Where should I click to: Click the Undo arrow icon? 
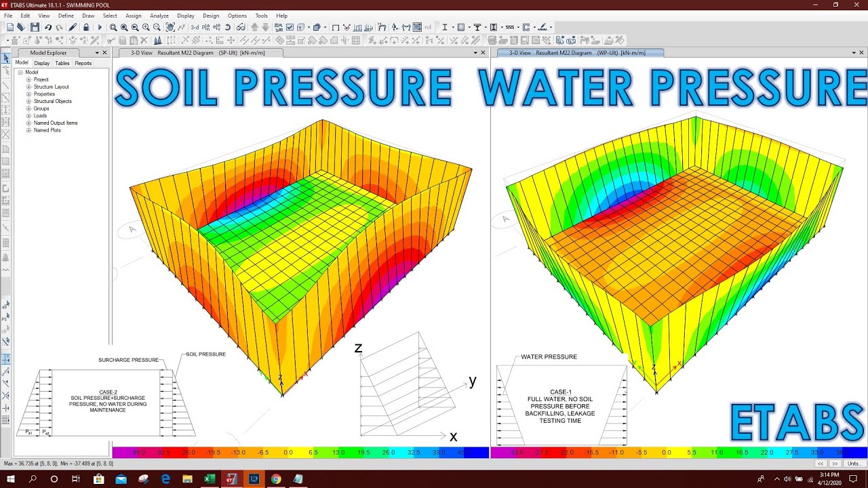point(48,27)
